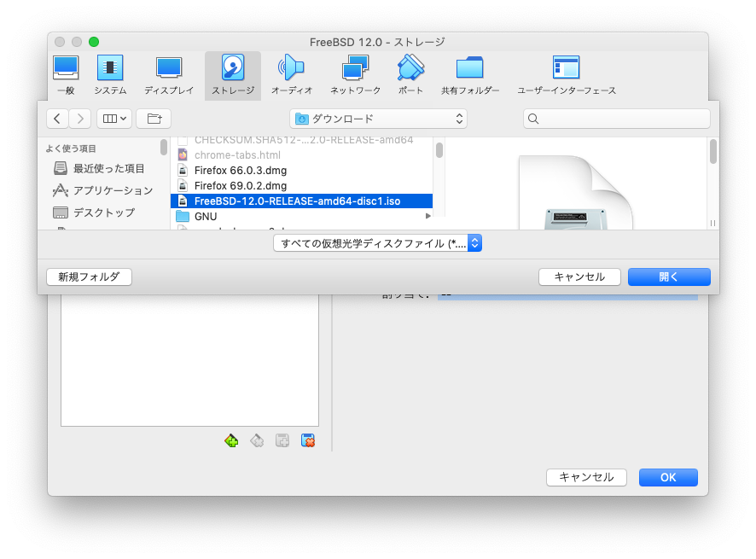Click the 開く (Open) button
Viewport: 756px width, 559px height.
pos(669,277)
